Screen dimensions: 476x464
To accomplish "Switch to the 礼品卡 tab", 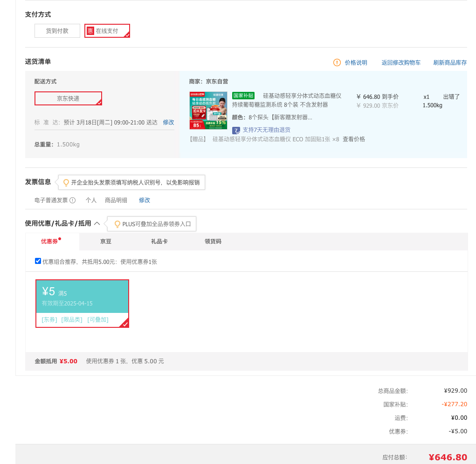I will 159,242.
